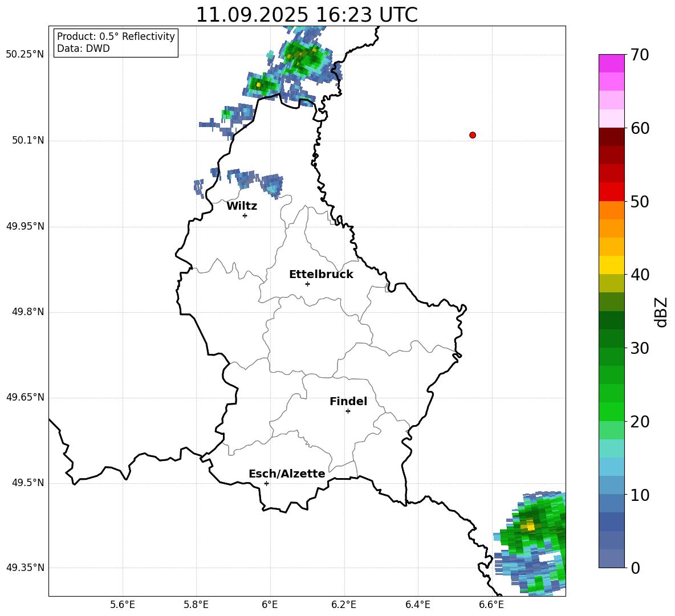675x616 pixels.
Task: Pick the magenta swatch at the colorbar top
Action: (x=612, y=63)
